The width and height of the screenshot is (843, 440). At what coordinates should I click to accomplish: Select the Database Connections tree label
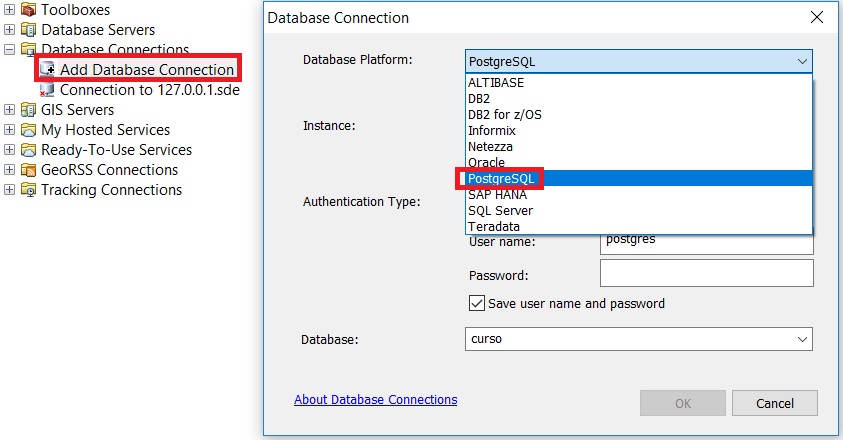click(x=115, y=49)
